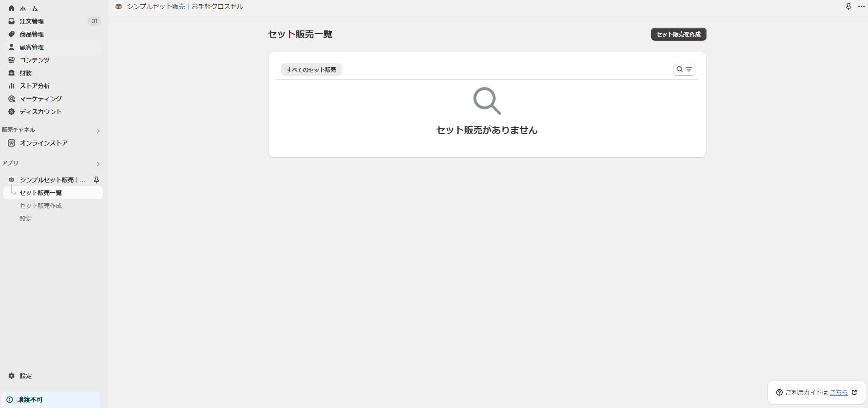This screenshot has width=868, height=408.
Task: Open オンラインストア sales channel
Action: (x=53, y=143)
